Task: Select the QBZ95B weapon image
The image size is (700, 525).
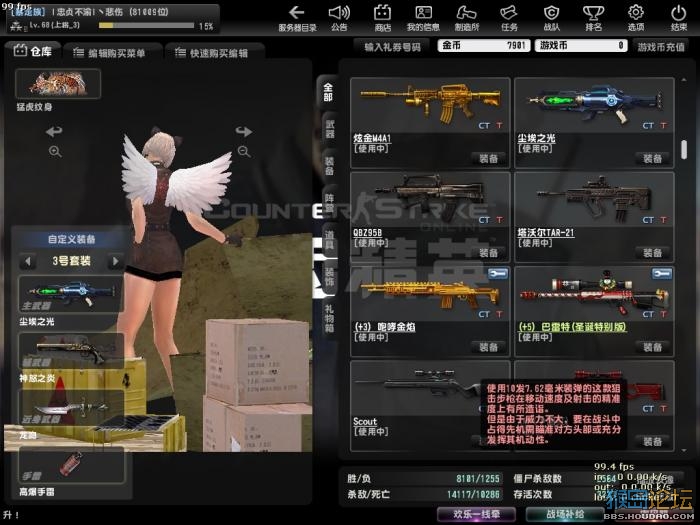Action: 430,196
